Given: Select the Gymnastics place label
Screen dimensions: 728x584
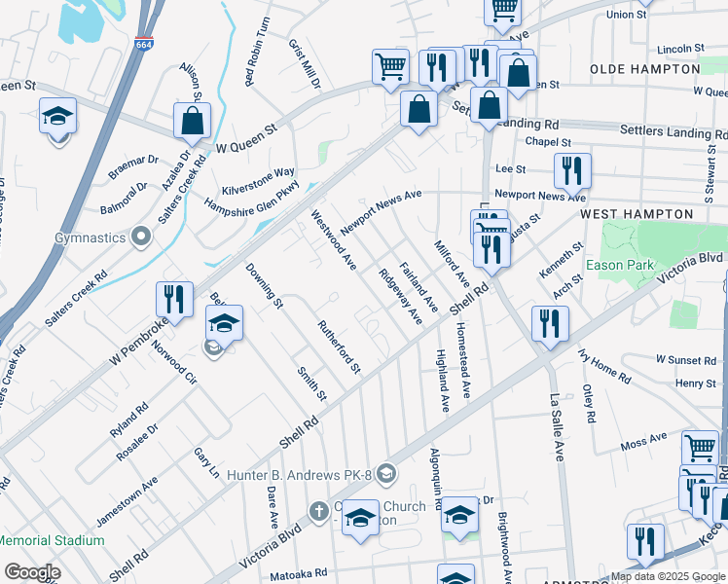Looking at the screenshot, I should (91, 237).
